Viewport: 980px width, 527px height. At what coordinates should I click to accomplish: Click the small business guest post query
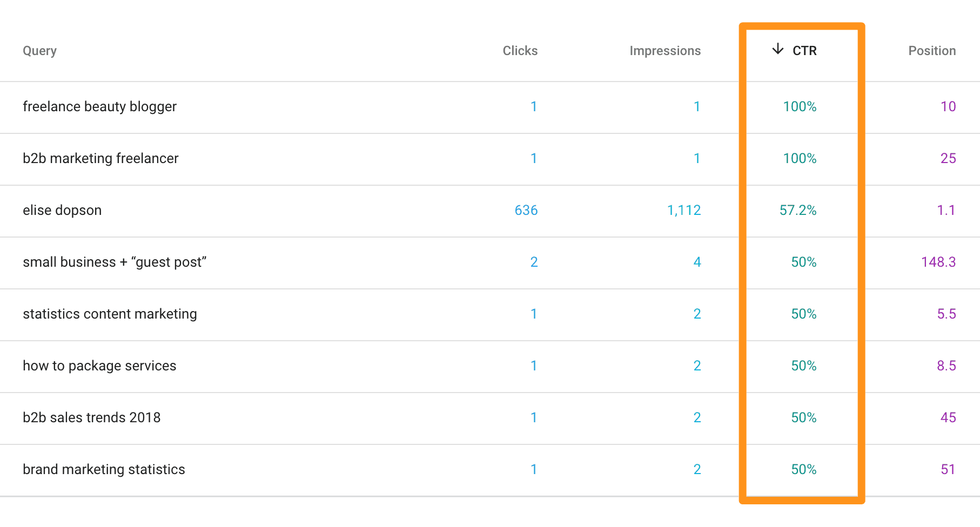115,262
